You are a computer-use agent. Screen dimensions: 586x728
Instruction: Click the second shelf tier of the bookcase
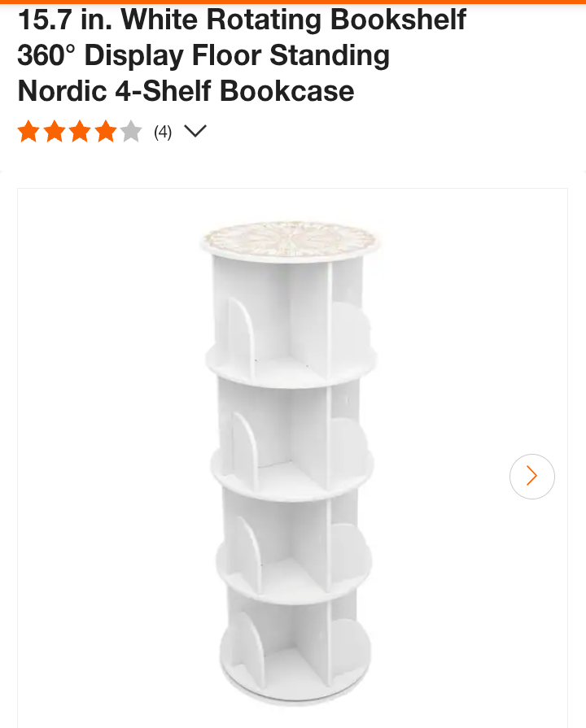[292, 438]
